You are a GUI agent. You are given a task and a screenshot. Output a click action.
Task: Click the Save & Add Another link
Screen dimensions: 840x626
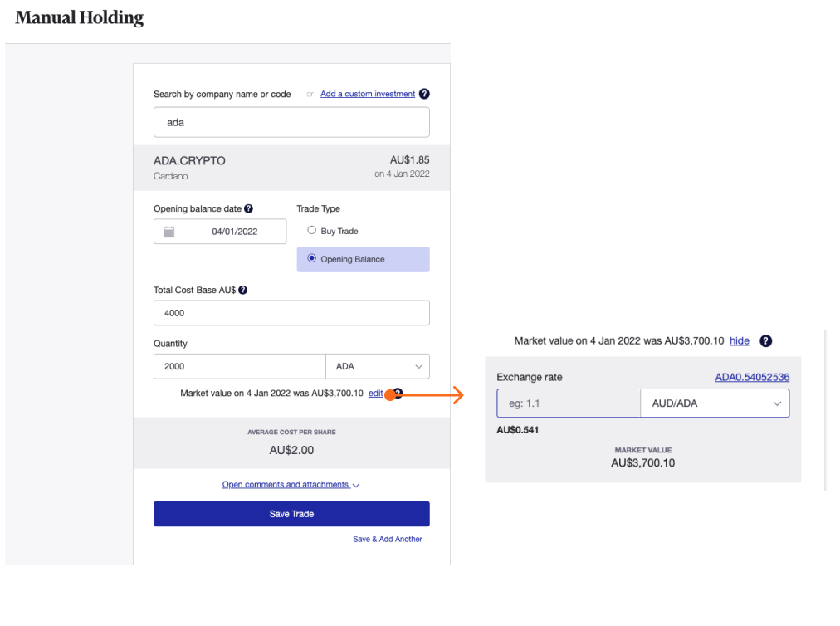(x=387, y=540)
